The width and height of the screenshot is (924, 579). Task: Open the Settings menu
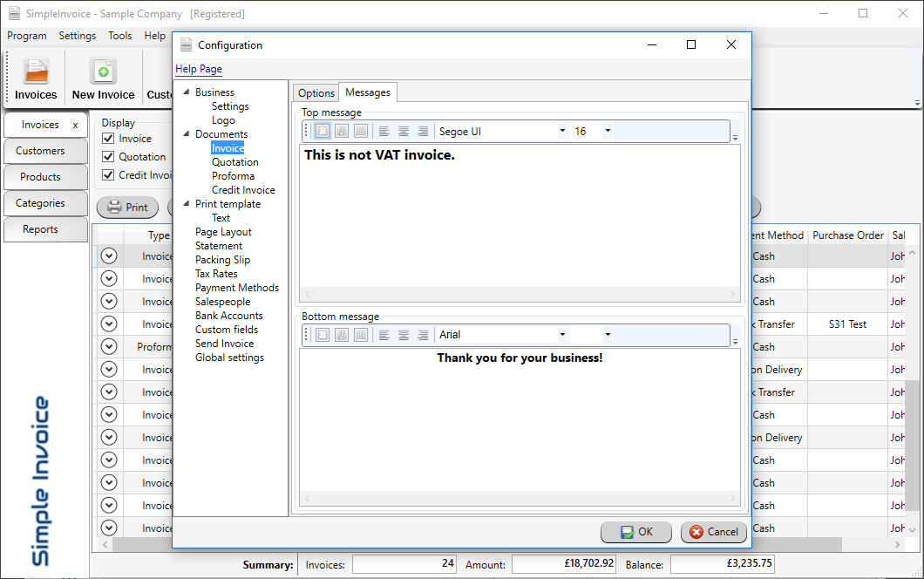point(77,36)
